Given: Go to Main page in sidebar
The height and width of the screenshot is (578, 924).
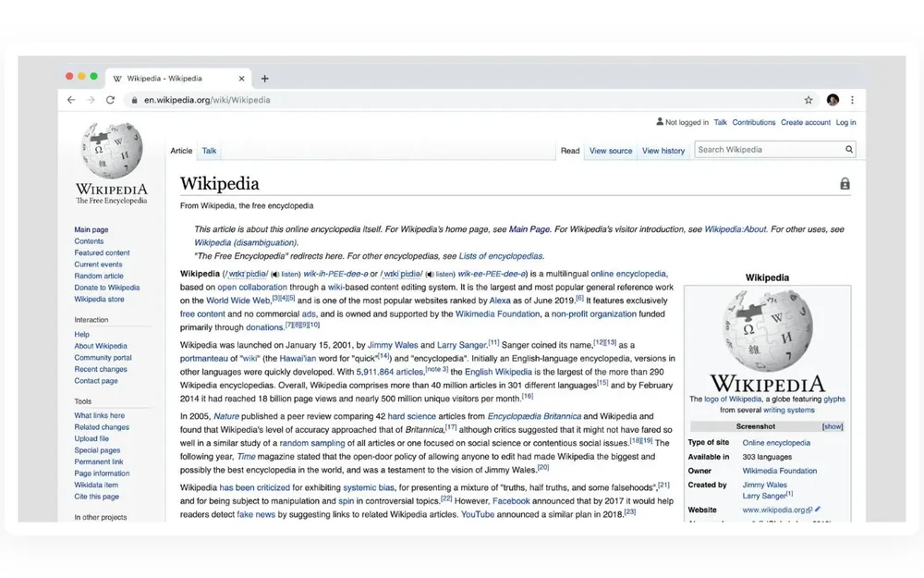Looking at the screenshot, I should [91, 230].
